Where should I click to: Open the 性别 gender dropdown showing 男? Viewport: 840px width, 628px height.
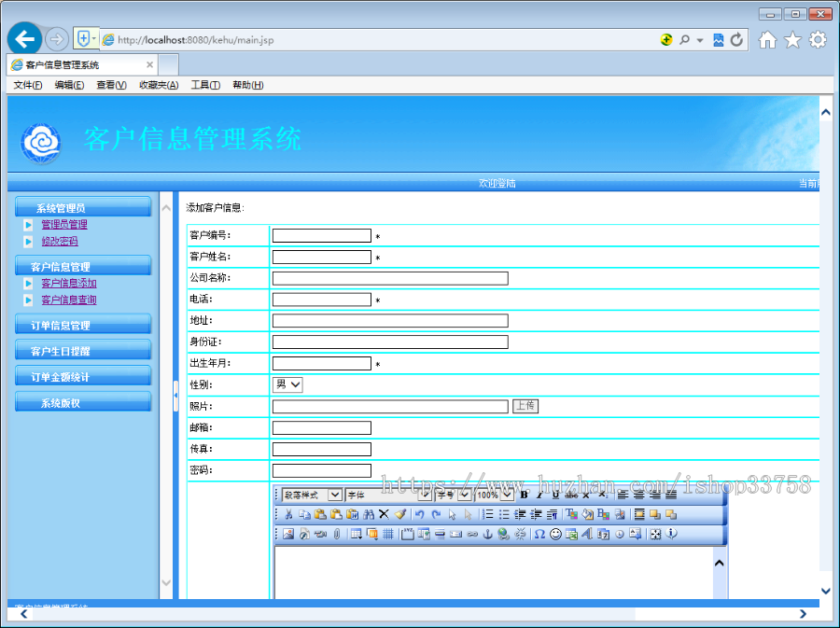287,384
